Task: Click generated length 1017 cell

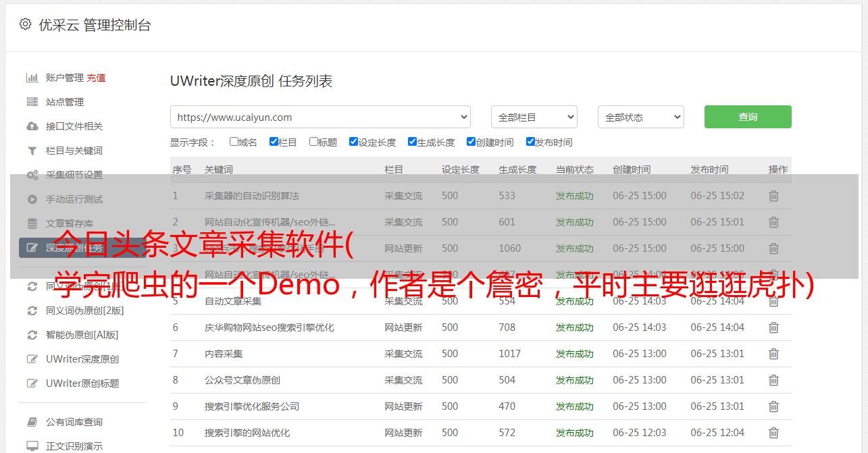Action: tap(510, 354)
